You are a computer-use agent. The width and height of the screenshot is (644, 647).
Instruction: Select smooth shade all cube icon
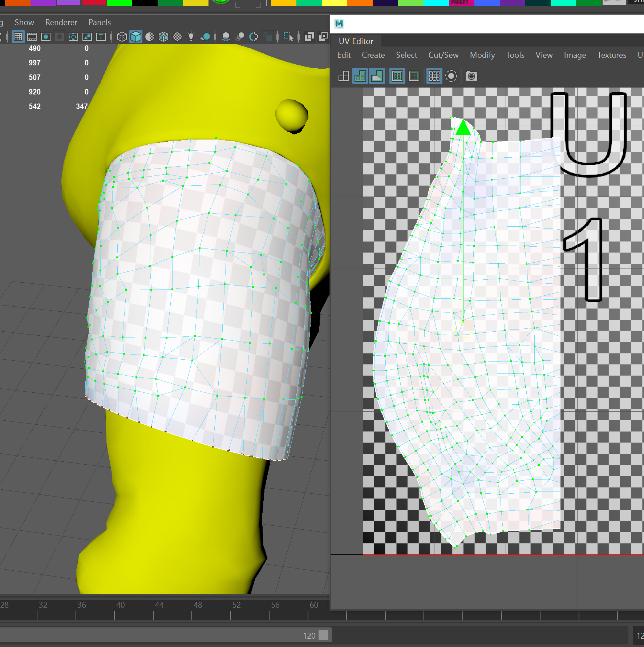[x=136, y=37]
